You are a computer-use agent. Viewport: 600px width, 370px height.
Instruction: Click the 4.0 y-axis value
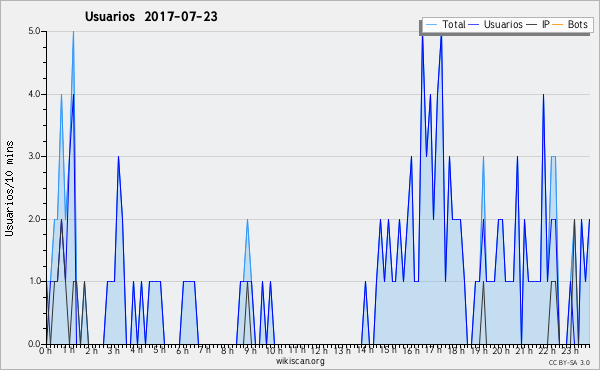[34, 94]
